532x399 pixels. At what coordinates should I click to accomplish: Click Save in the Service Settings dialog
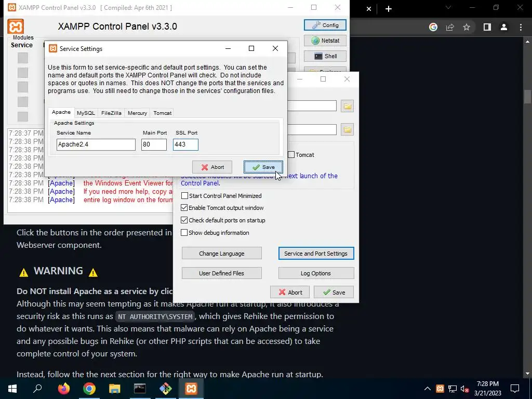(x=263, y=167)
